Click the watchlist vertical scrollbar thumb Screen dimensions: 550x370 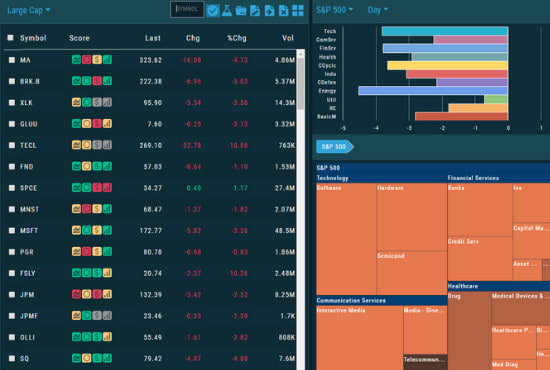tap(301, 84)
